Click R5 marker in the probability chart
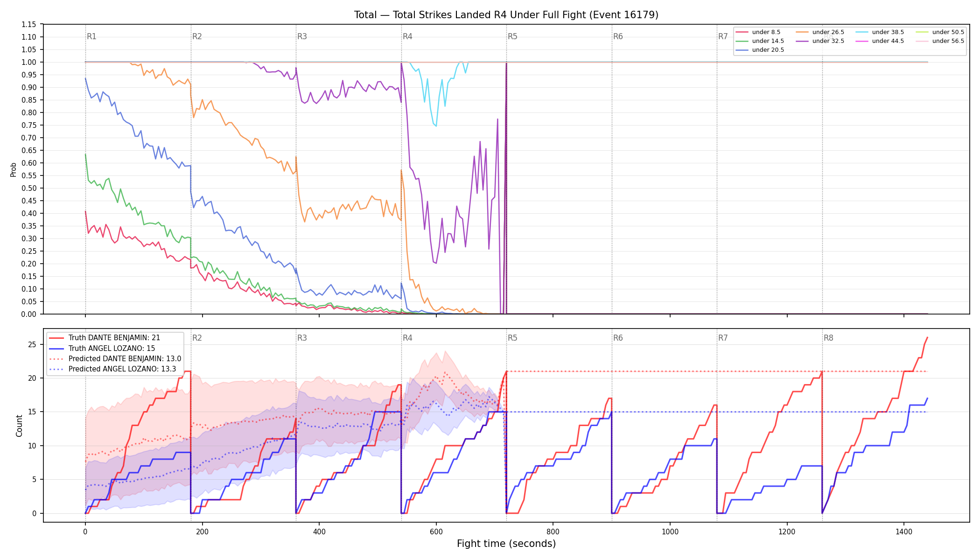This screenshot has width=980, height=560. 513,36
